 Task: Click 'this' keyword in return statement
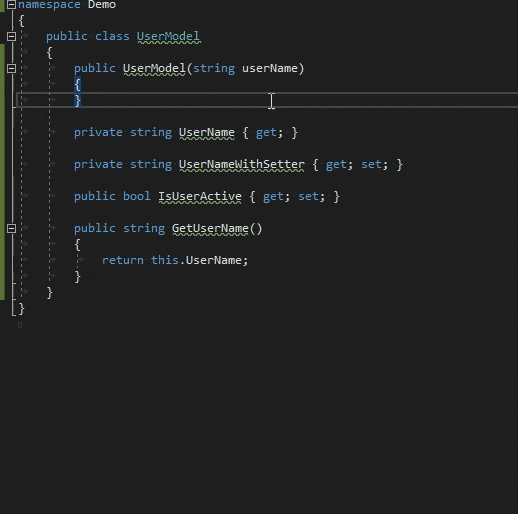pos(165,260)
